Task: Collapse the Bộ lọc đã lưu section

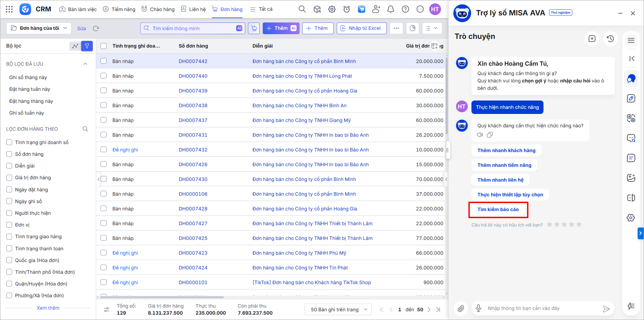Action: pos(85,64)
